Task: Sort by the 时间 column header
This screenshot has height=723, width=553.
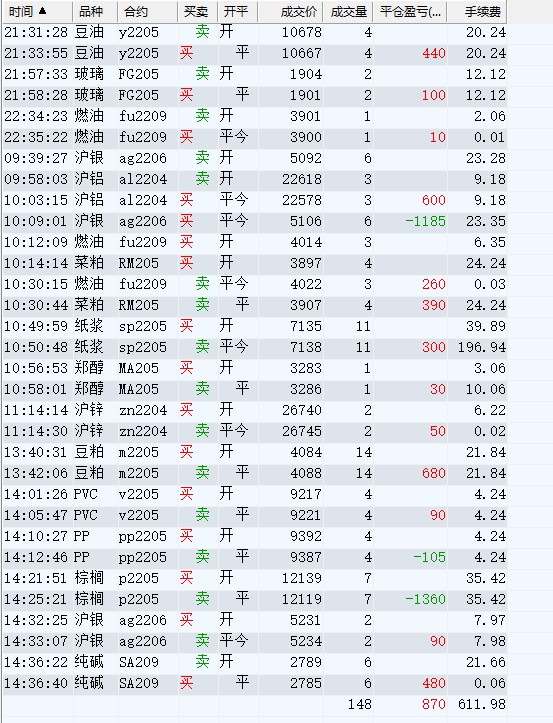Action: pyautogui.click(x=37, y=12)
